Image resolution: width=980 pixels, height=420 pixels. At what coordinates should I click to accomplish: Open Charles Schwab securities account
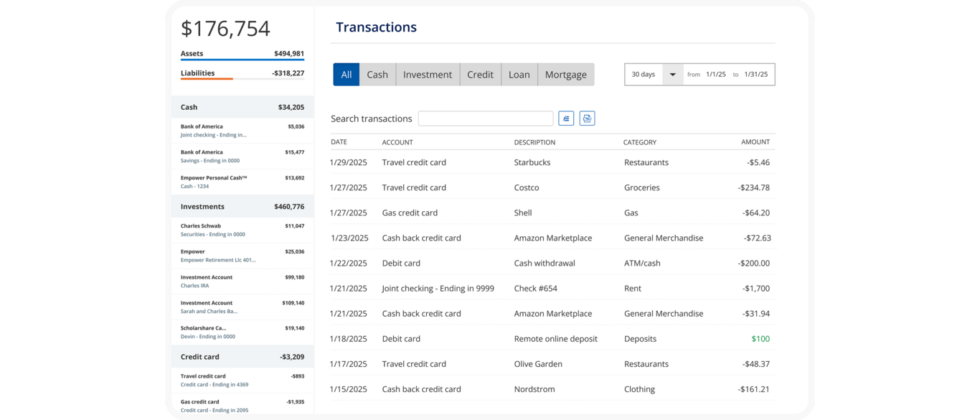click(x=242, y=230)
